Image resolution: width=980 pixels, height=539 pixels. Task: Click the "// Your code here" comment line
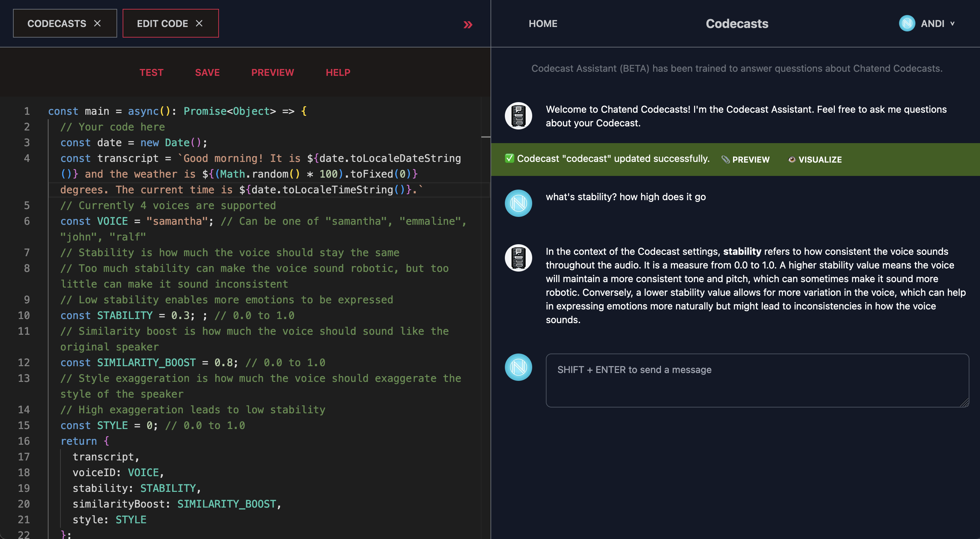coord(113,127)
